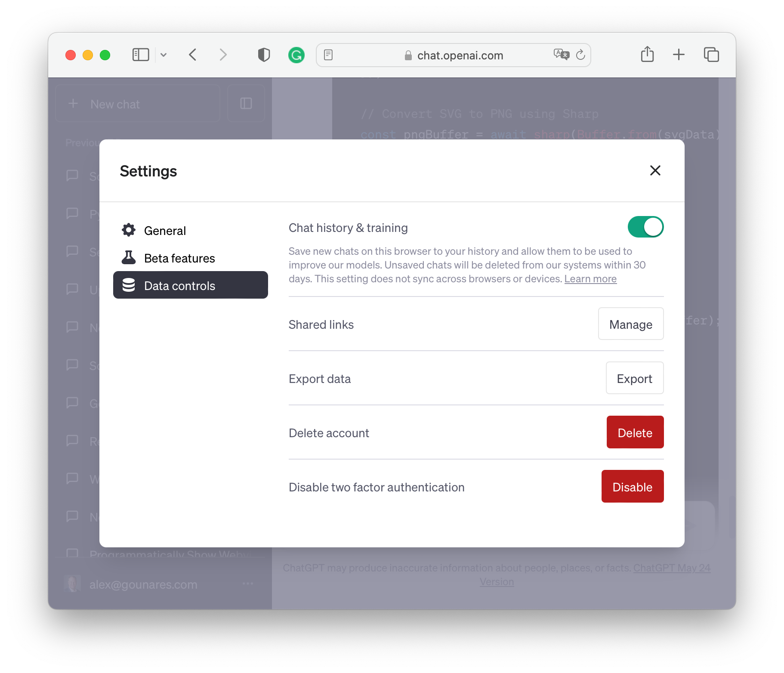The width and height of the screenshot is (784, 673).
Task: Open the Programmatically Show Webview chat
Action: coord(160,553)
